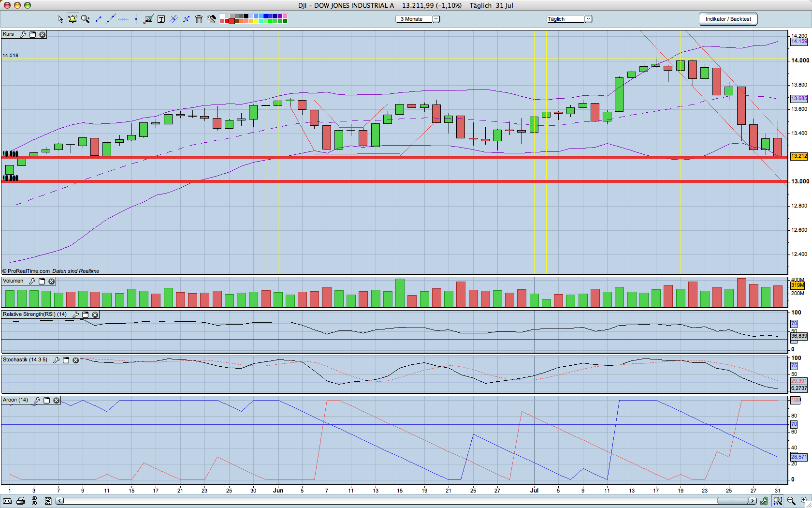This screenshot has width=812, height=508.
Task: Detach the Aroon panel window
Action: pyautogui.click(x=47, y=401)
